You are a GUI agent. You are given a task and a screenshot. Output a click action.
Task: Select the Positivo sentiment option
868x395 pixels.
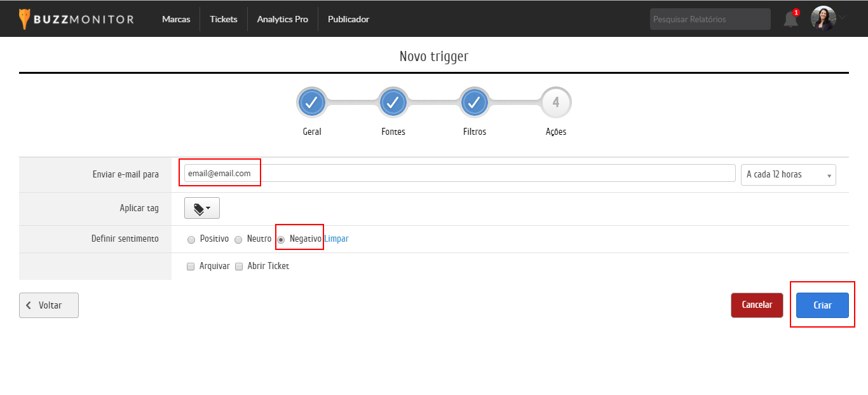pos(191,240)
